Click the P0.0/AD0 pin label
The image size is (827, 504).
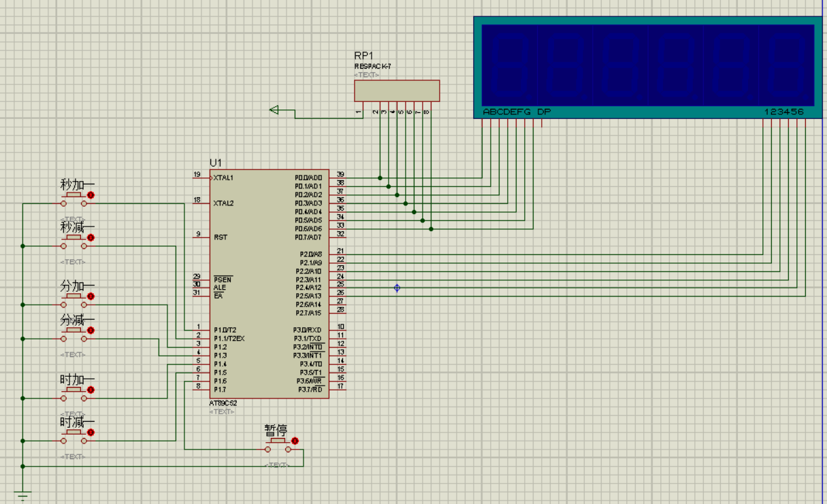tap(308, 178)
